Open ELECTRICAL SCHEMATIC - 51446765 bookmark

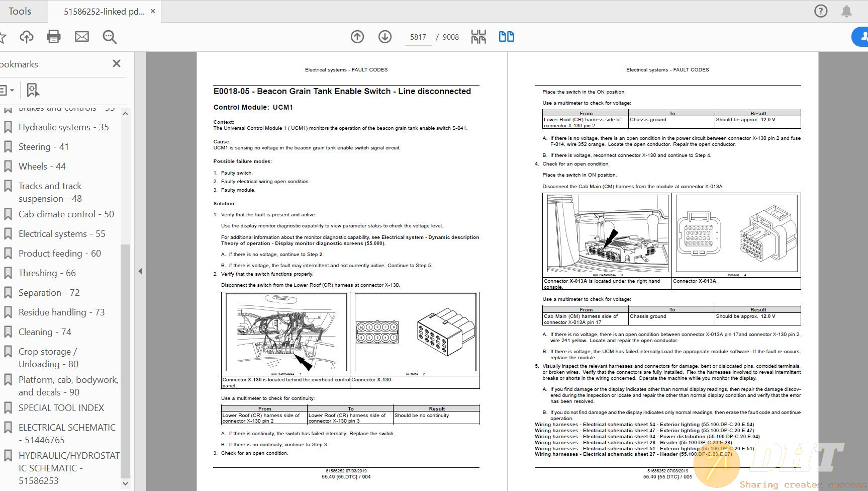pyautogui.click(x=67, y=434)
